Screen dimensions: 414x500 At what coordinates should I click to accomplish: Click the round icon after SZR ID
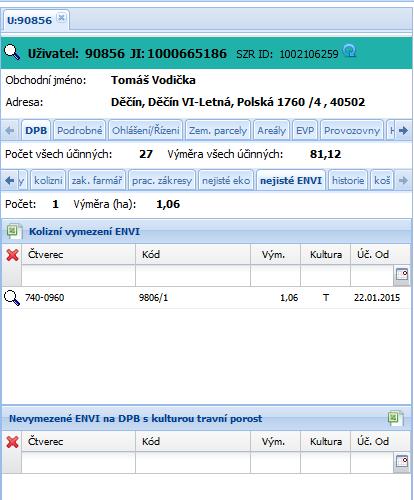pos(350,51)
